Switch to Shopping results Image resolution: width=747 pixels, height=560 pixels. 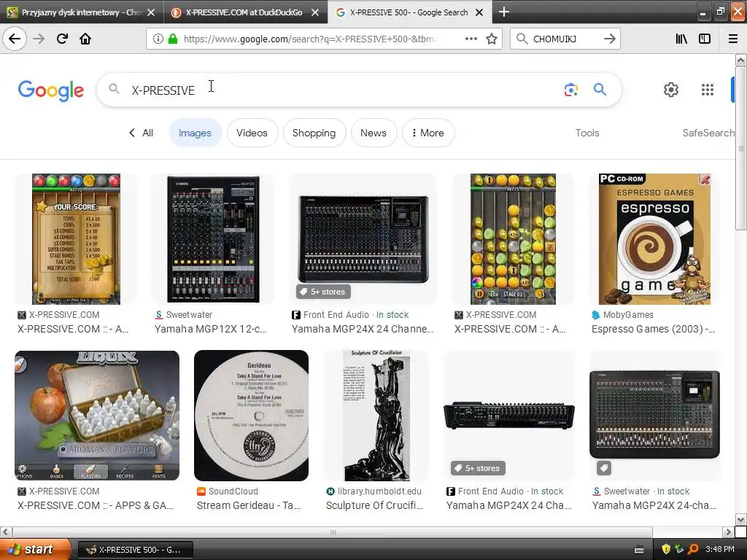tap(314, 133)
